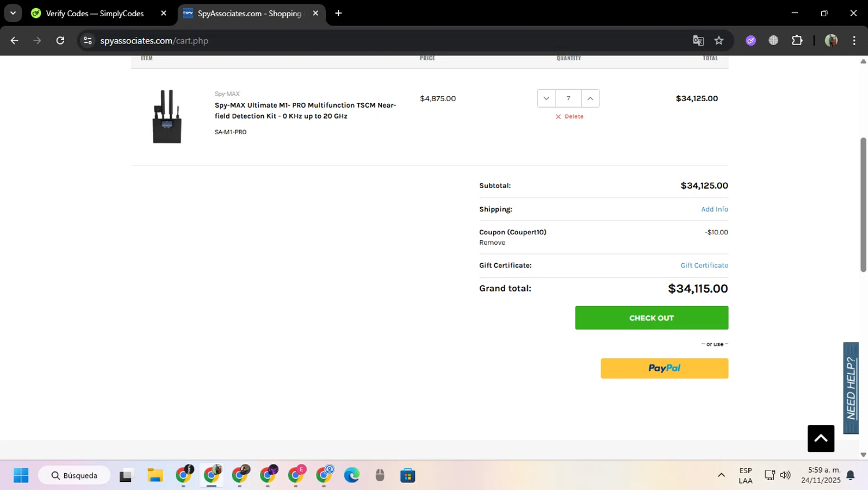The width and height of the screenshot is (868, 490).
Task: Click the quantity field showing 7
Action: (568, 98)
